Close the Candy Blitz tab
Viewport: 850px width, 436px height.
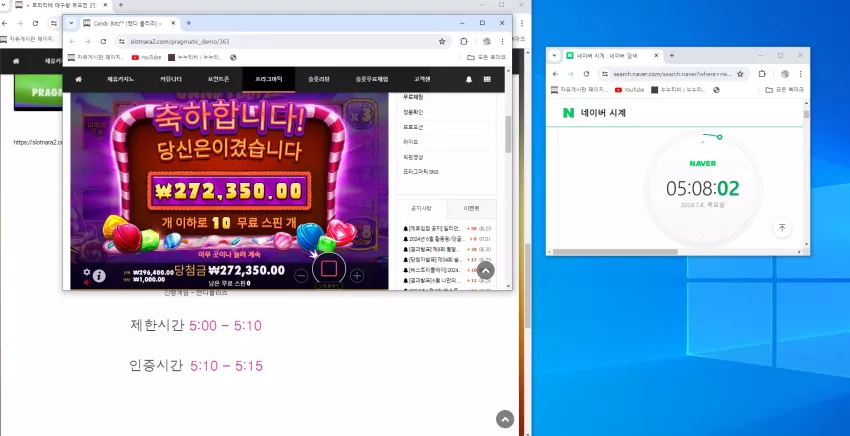(x=173, y=23)
